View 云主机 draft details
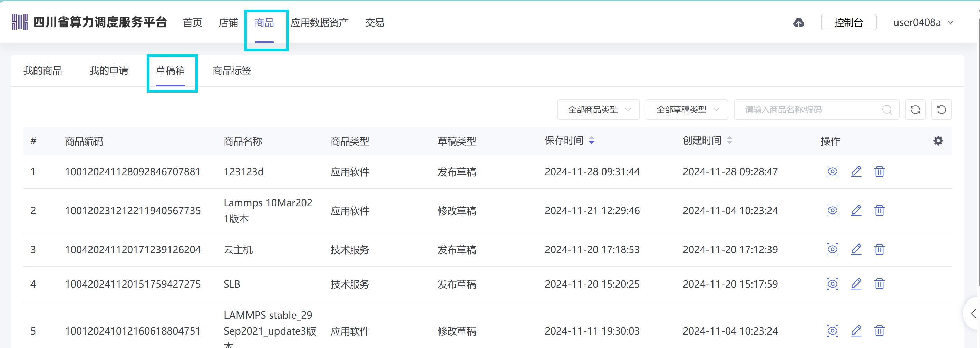980x348 pixels. 832,249
